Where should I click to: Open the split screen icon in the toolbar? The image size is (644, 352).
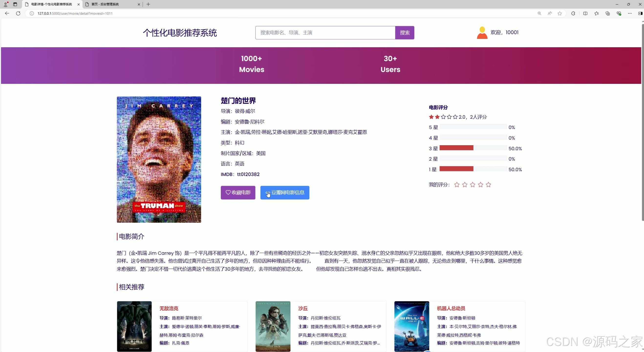click(585, 13)
